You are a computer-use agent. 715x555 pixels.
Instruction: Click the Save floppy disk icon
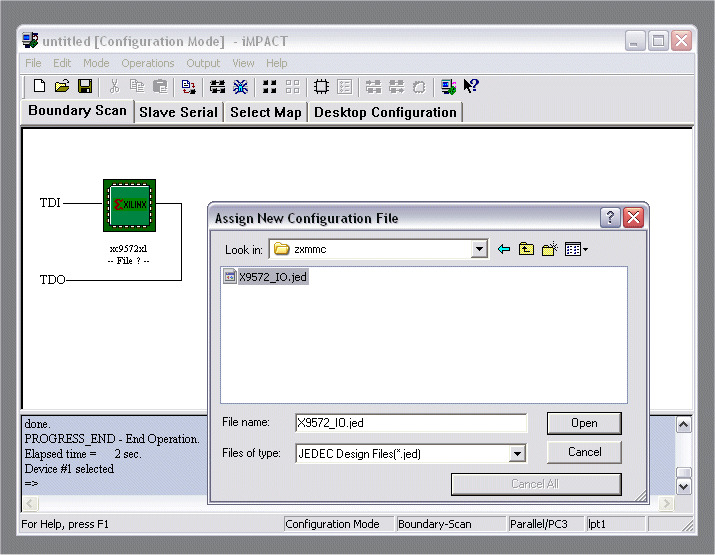pyautogui.click(x=85, y=86)
